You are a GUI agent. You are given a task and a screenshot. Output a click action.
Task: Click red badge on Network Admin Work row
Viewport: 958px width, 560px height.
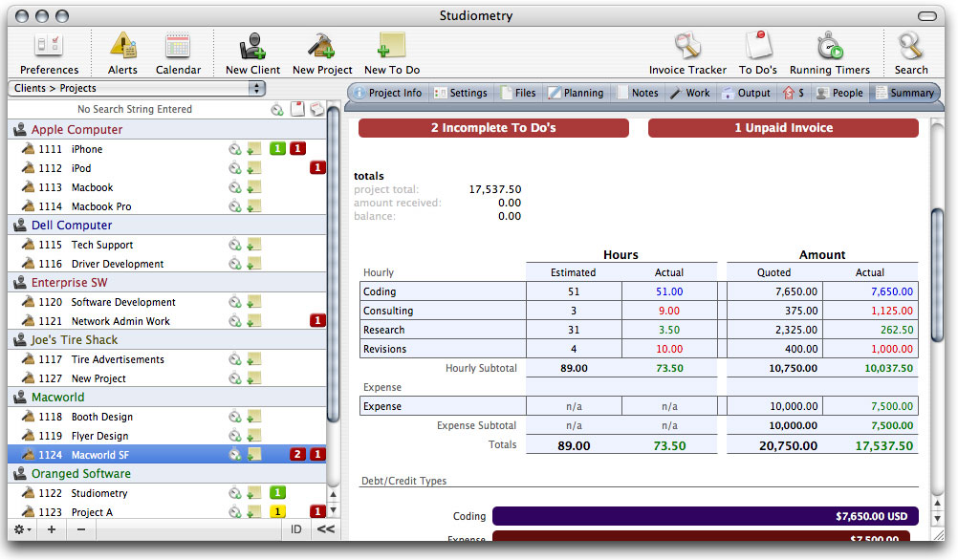(x=317, y=320)
